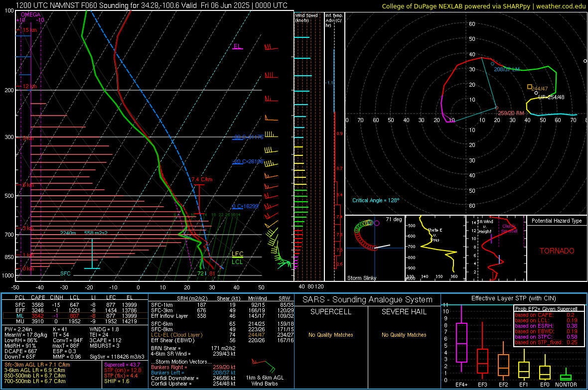This screenshot has width=588, height=390.
Task: Click the Inf. Temp. Adv. panel header
Action: tap(334, 20)
